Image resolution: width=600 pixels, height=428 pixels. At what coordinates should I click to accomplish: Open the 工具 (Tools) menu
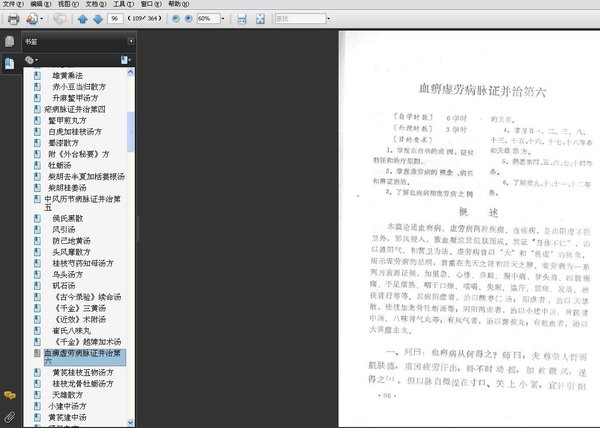pos(123,4)
